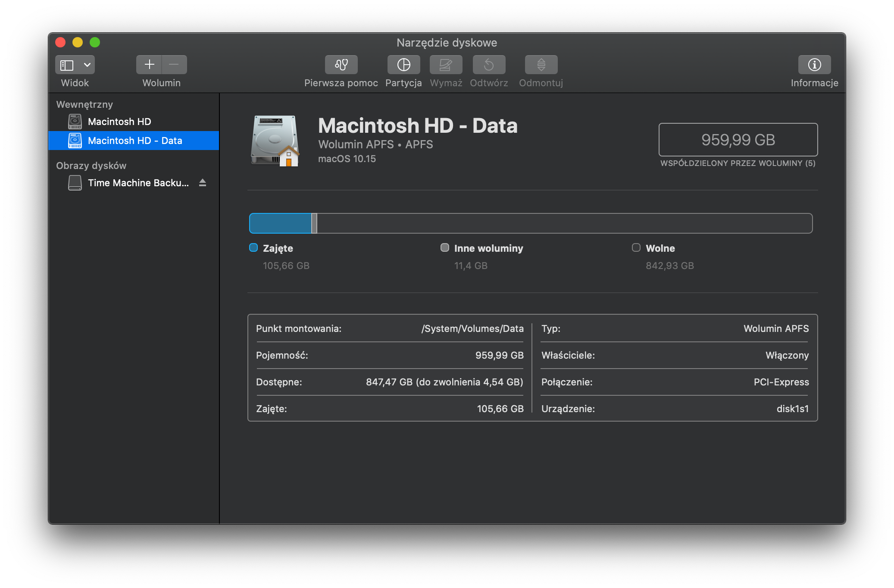894x588 pixels.
Task: Click the Wolumin APFS • APFS subtitle
Action: click(375, 144)
